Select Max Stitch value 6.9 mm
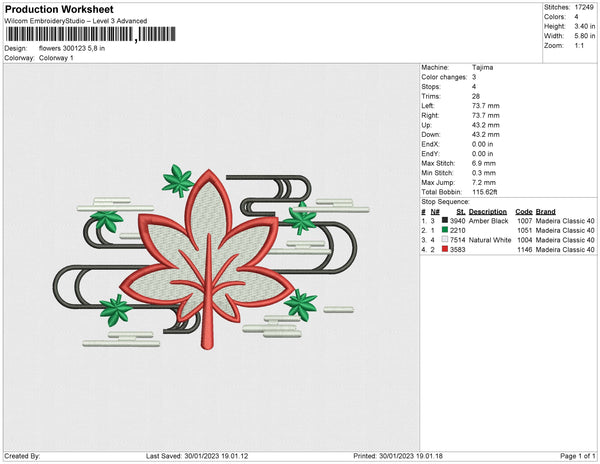The image size is (600, 464). click(484, 163)
